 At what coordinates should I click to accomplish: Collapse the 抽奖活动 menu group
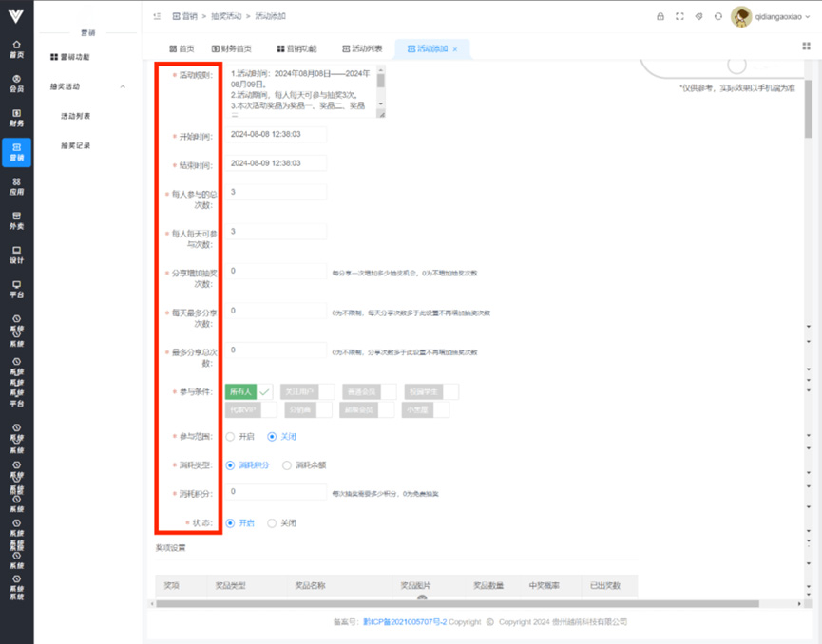pyautogui.click(x=123, y=86)
